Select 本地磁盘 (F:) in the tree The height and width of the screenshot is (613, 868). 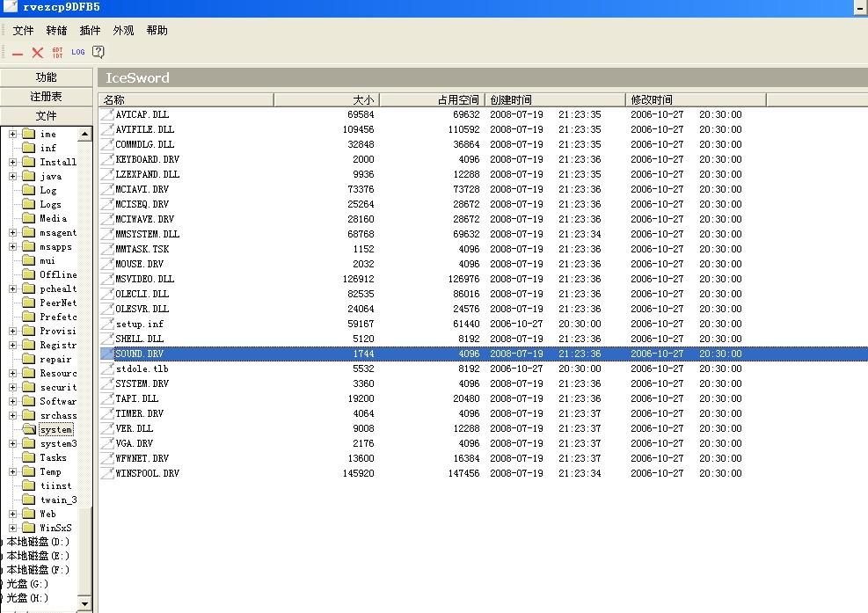click(x=38, y=570)
